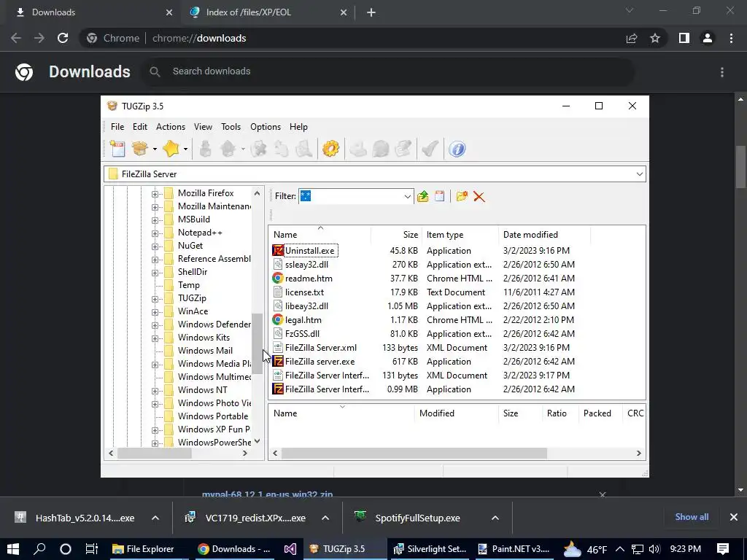The height and width of the screenshot is (560, 747).
Task: Open the Help menu
Action: coord(298,127)
